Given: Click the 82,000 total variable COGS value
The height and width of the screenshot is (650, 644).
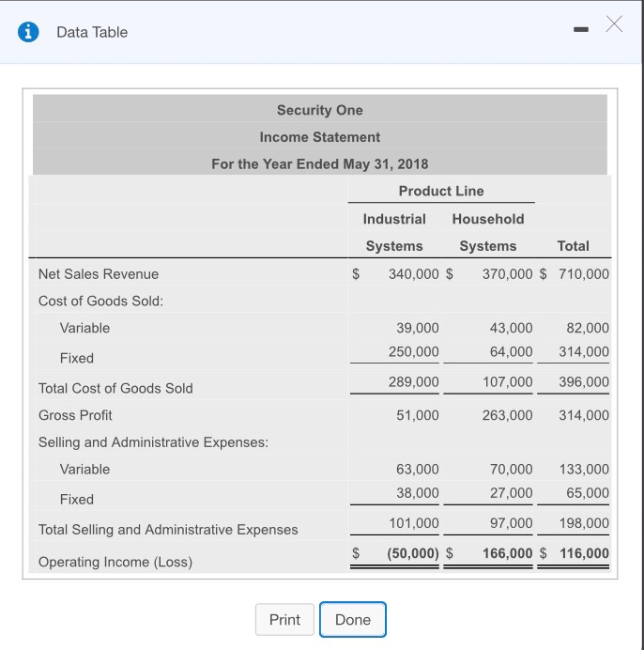Looking at the screenshot, I should click(588, 328).
